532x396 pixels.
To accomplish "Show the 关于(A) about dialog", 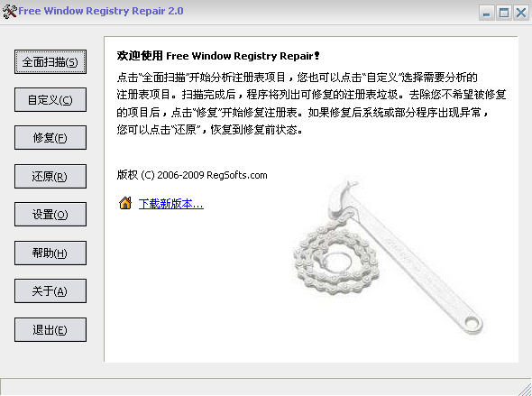I will click(x=50, y=291).
